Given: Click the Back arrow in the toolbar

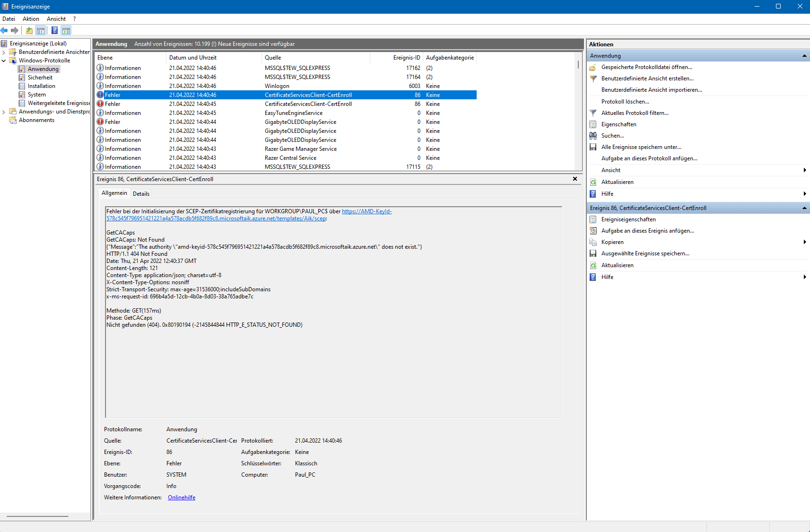Looking at the screenshot, I should (x=4, y=31).
